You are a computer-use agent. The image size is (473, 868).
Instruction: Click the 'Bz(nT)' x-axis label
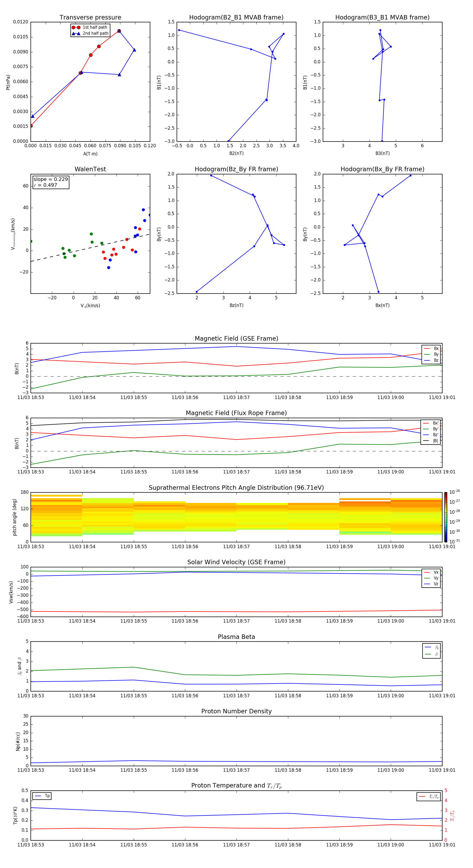pos(236,305)
